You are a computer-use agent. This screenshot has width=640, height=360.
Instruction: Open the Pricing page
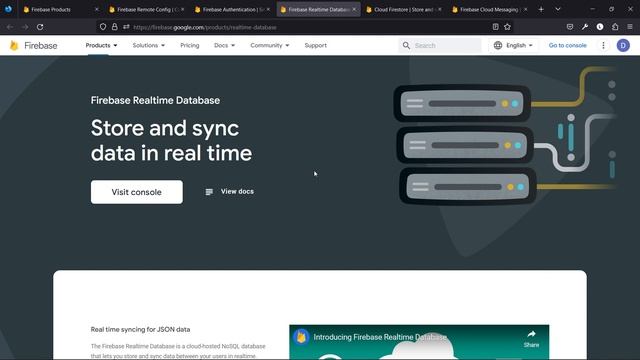(190, 45)
